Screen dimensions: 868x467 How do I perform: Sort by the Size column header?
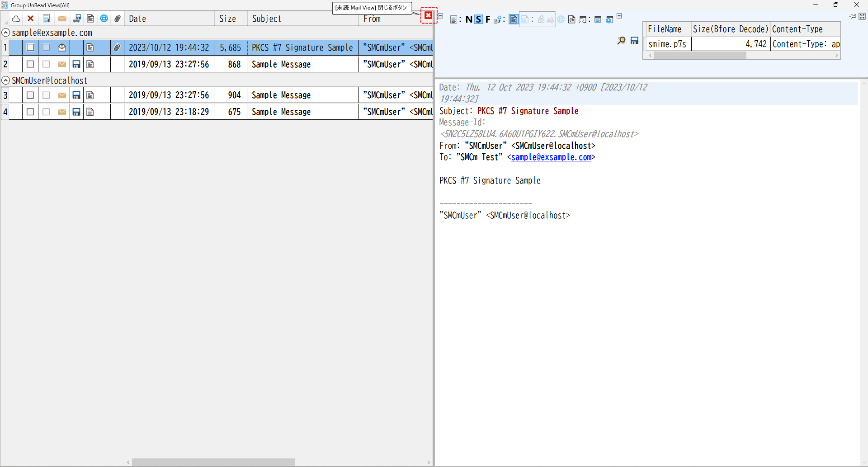point(231,19)
